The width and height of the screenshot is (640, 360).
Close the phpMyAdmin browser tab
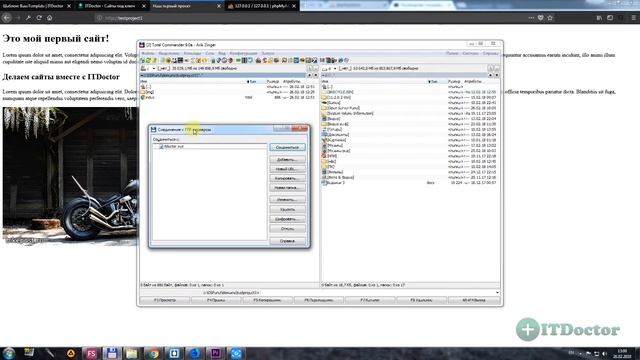click(x=294, y=6)
